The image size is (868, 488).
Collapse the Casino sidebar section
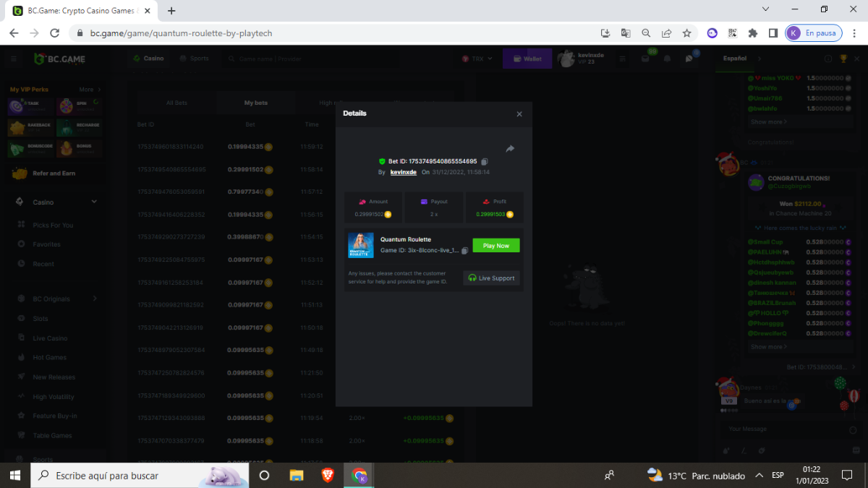coord(94,202)
